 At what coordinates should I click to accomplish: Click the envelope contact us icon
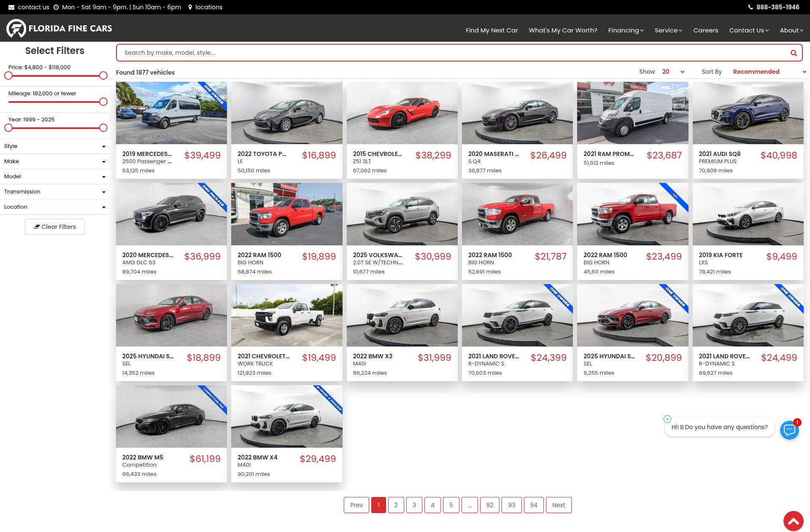pyautogui.click(x=11, y=7)
